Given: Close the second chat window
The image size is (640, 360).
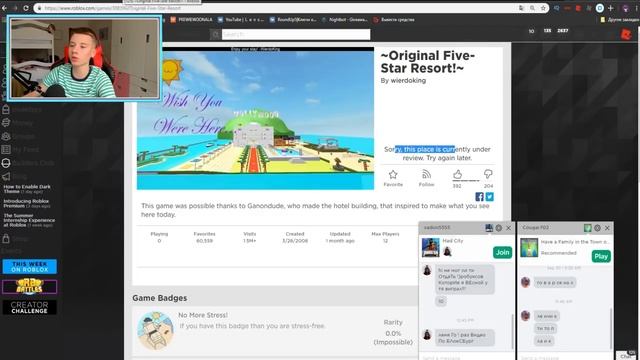Looking at the screenshot, I should pos(607,228).
